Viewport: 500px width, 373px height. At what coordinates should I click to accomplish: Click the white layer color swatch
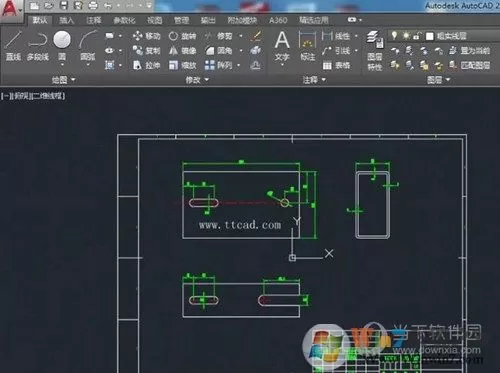(x=430, y=36)
